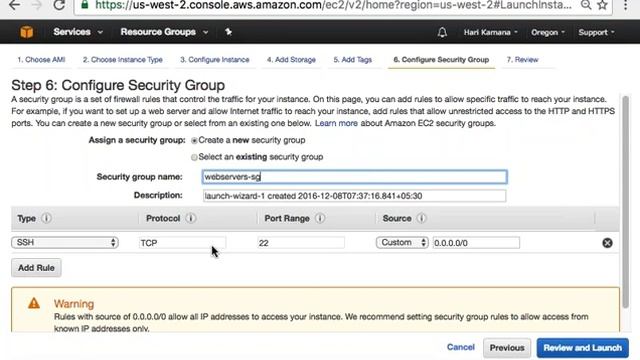Open the browser three-dot menu
Screen dimensions: 640x360
coord(626,5)
